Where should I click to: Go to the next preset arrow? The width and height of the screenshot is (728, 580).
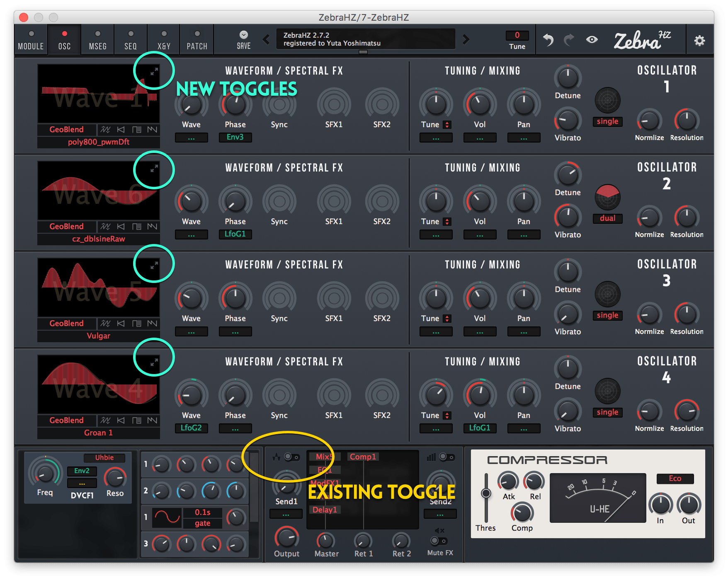[466, 40]
